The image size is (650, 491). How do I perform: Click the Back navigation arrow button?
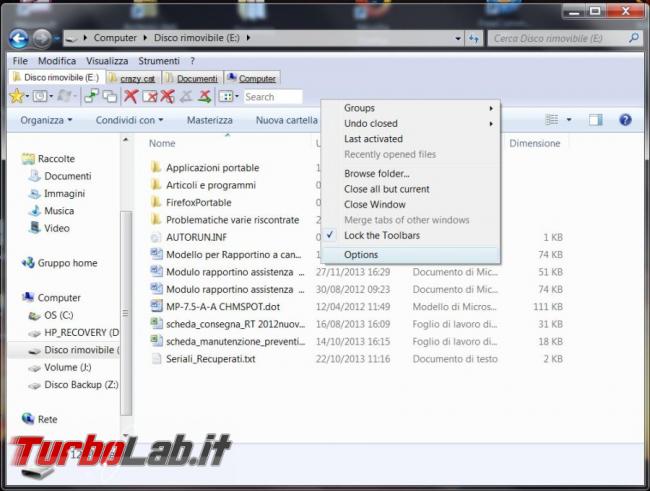pyautogui.click(x=19, y=39)
